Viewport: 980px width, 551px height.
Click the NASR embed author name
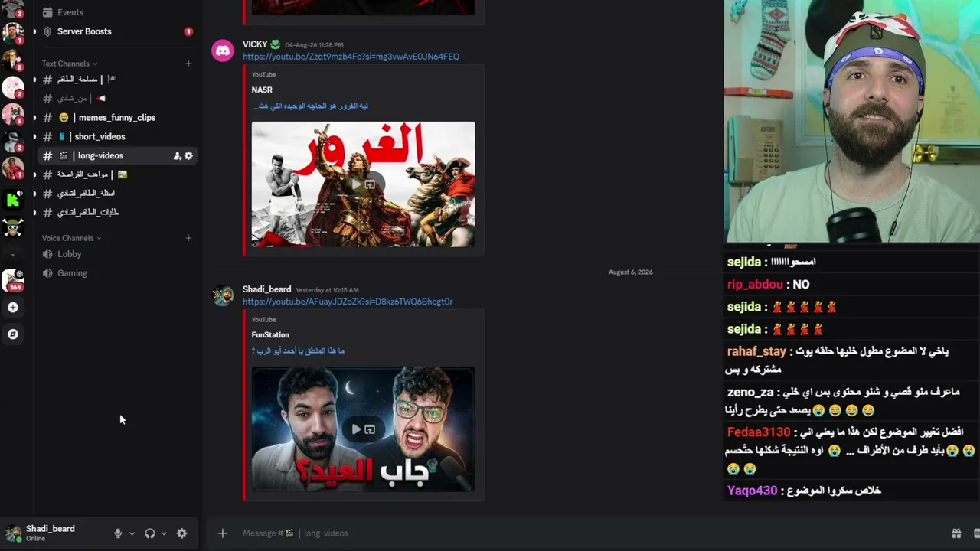pos(262,90)
